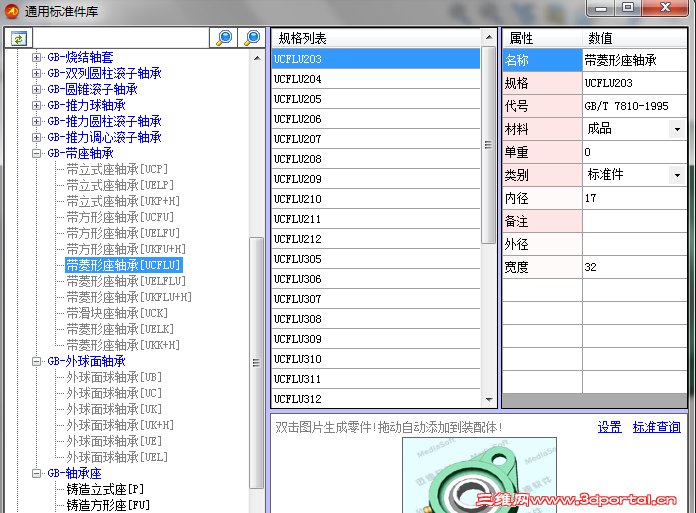Screen dimensions: 696x513
Task: Select UCFLU210 in the spec list
Action: pyautogui.click(x=376, y=199)
